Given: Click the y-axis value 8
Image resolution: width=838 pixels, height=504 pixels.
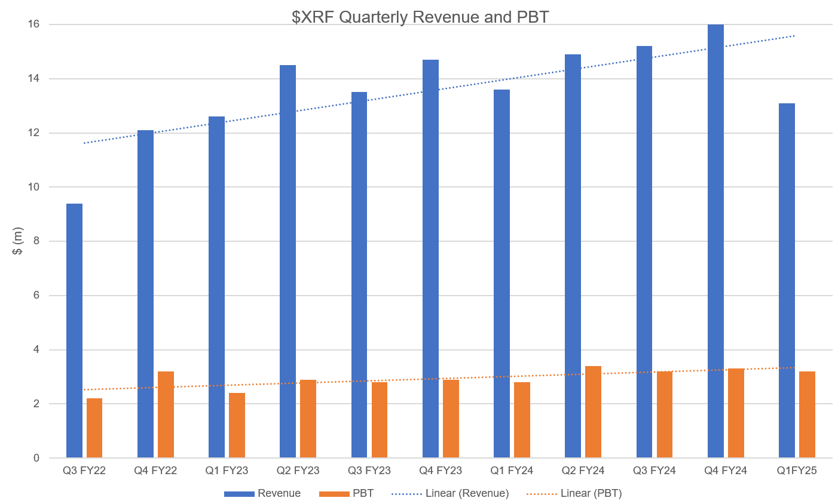Looking at the screenshot, I should 36,241.
